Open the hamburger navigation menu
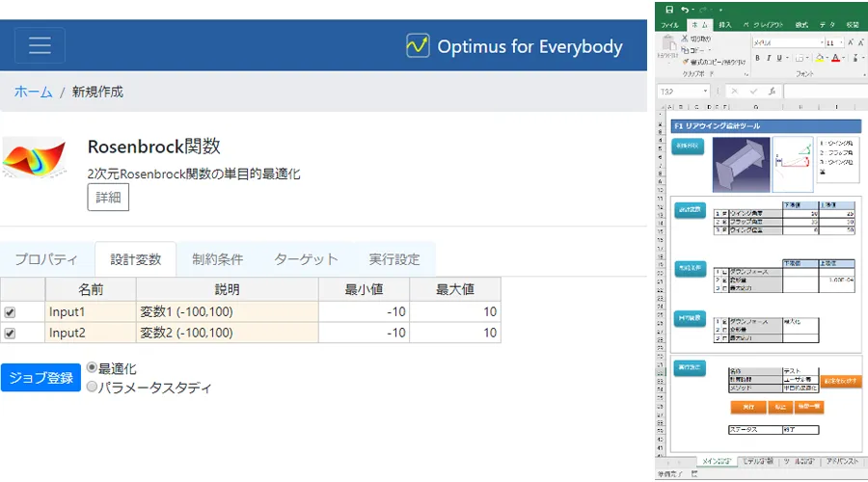Image resolution: width=868 pixels, height=482 pixels. click(x=40, y=45)
